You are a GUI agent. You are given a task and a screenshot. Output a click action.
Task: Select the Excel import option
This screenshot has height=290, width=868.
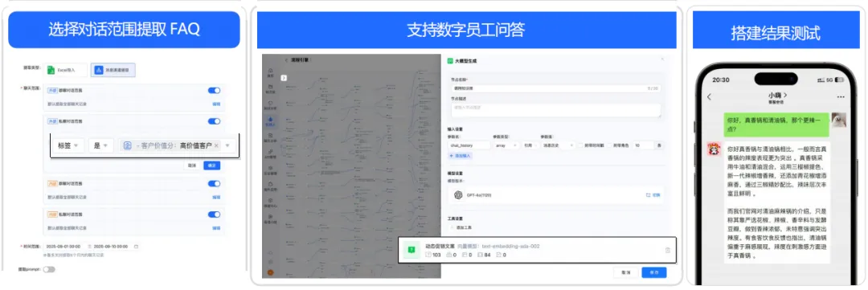[x=66, y=70]
